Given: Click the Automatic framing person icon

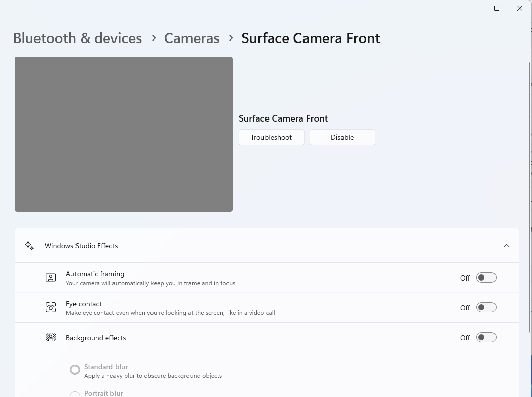Looking at the screenshot, I should 51,277.
